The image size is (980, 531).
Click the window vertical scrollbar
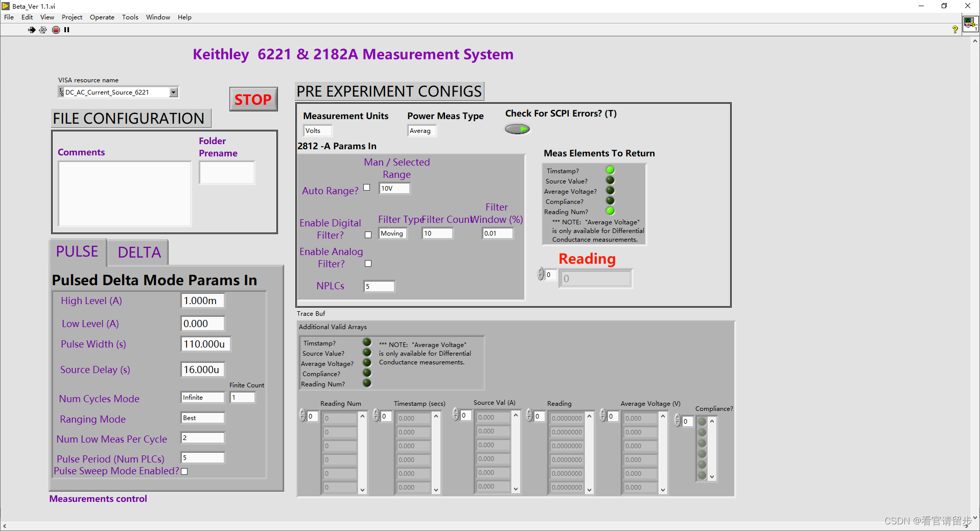[975, 279]
